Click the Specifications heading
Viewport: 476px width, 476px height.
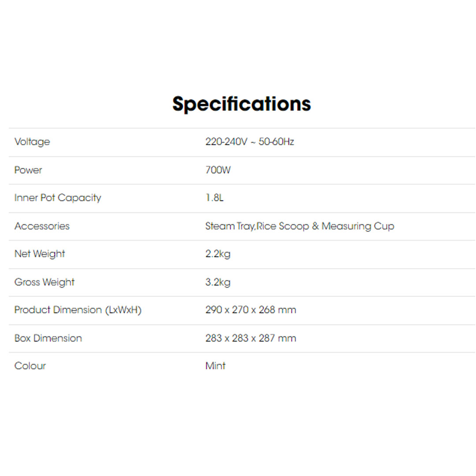point(242,104)
